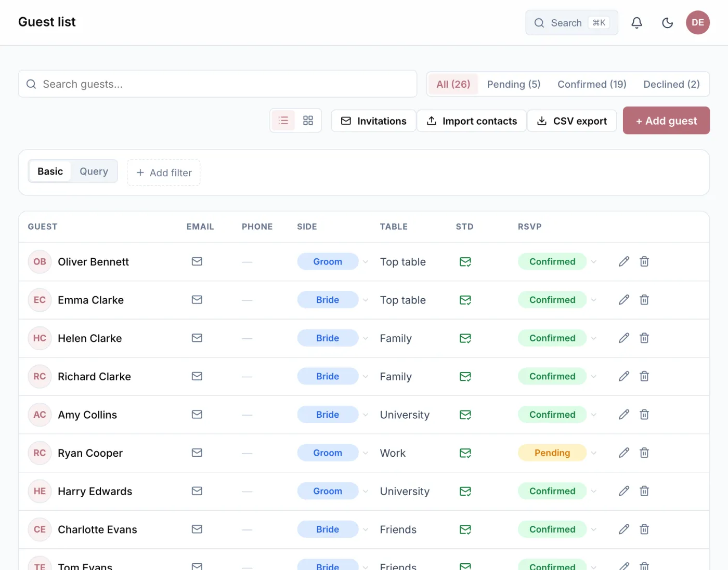Filter by Declined (2) tab
This screenshot has width=728, height=570.
(x=671, y=84)
